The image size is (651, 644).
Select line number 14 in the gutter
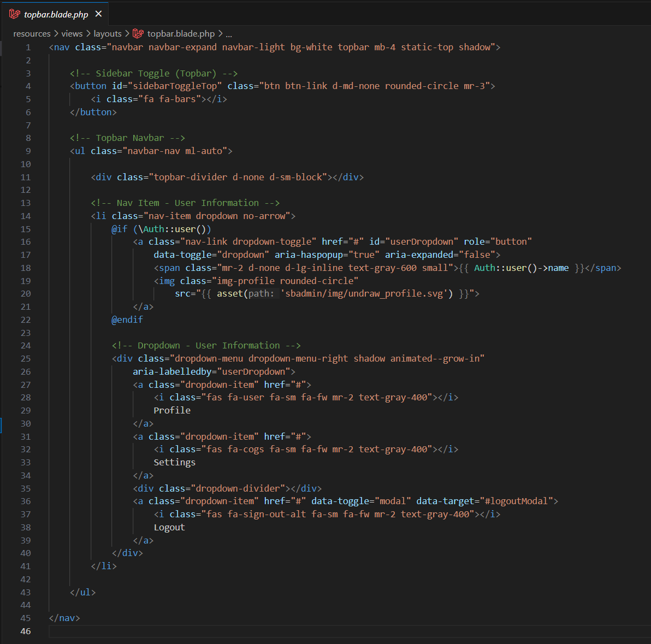click(x=26, y=216)
